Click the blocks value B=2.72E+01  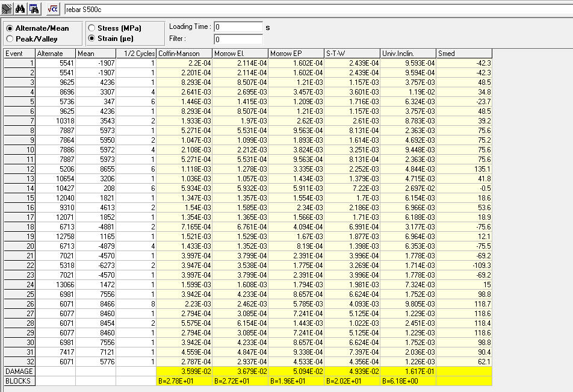(241, 381)
